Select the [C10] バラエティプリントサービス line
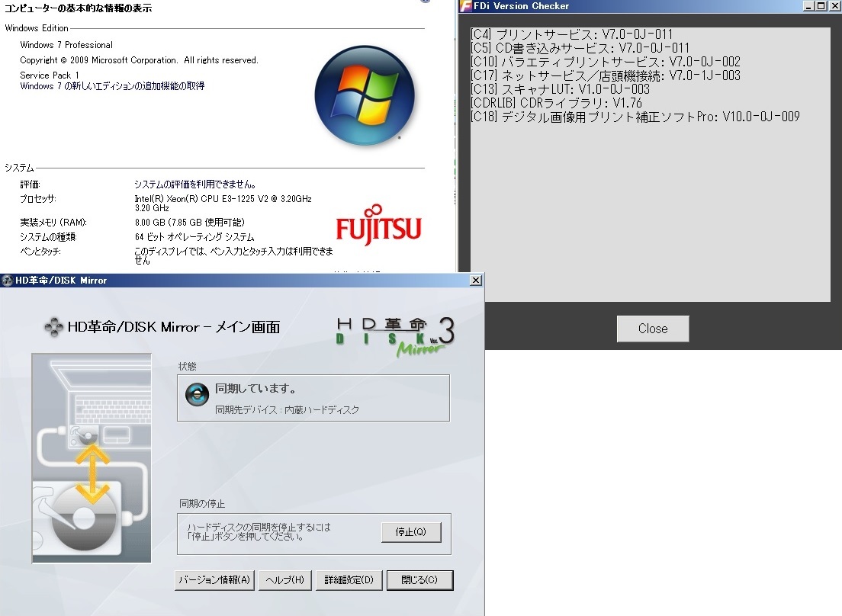842x616 pixels. (x=606, y=62)
